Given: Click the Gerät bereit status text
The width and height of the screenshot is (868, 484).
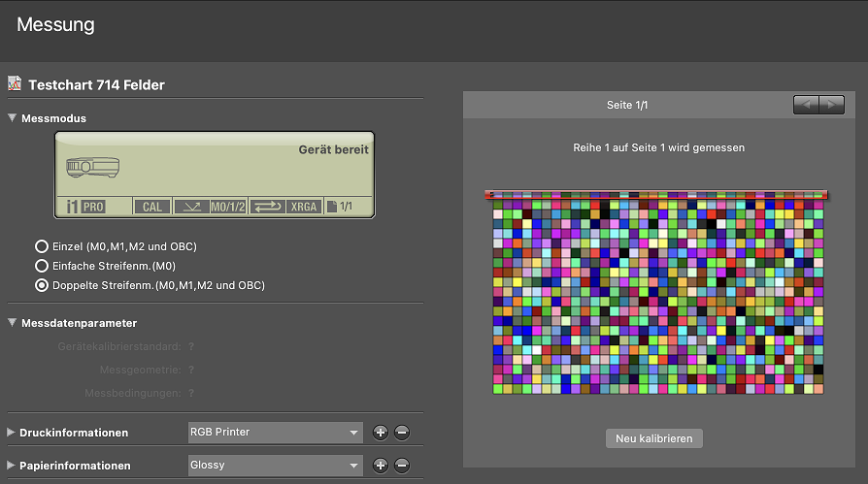Looking at the screenshot, I should click(x=333, y=149).
